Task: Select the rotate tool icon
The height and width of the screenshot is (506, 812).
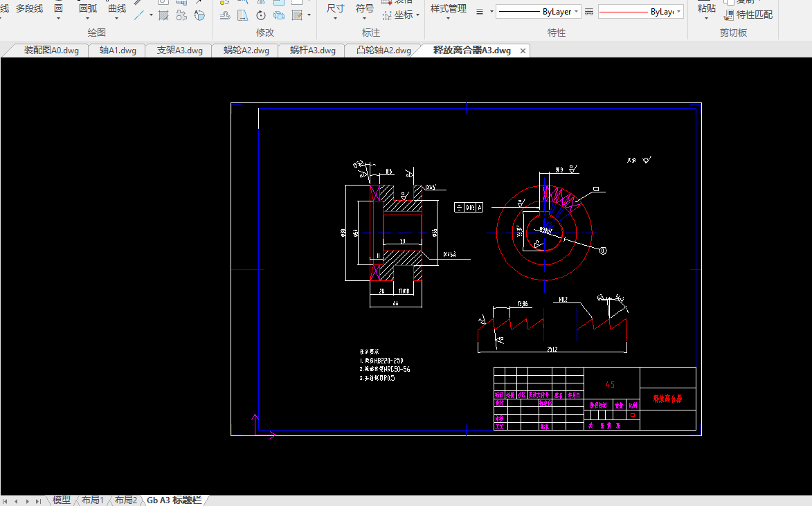Action: tap(261, 15)
